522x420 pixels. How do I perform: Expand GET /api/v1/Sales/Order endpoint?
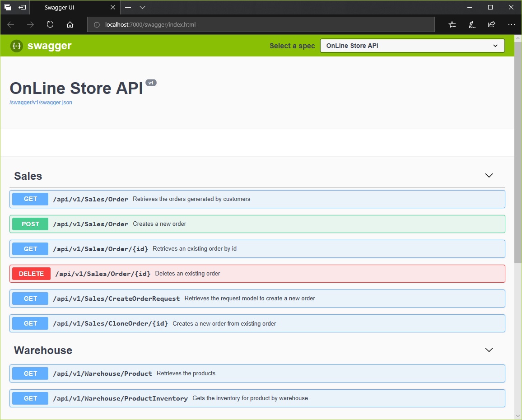tap(257, 199)
